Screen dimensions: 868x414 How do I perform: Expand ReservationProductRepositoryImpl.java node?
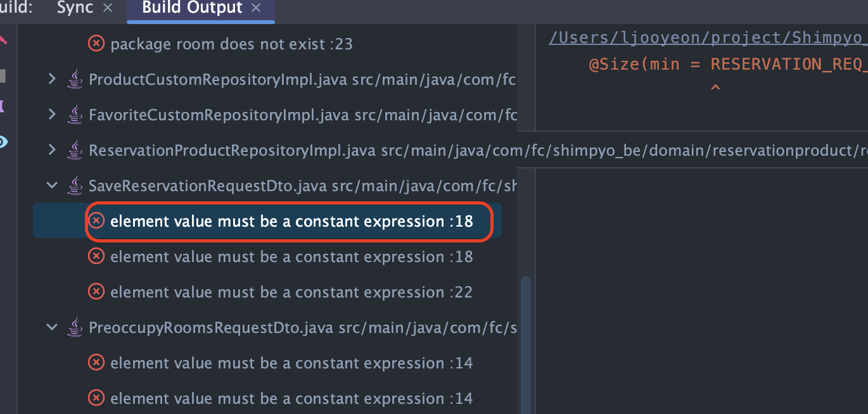pyautogui.click(x=53, y=150)
